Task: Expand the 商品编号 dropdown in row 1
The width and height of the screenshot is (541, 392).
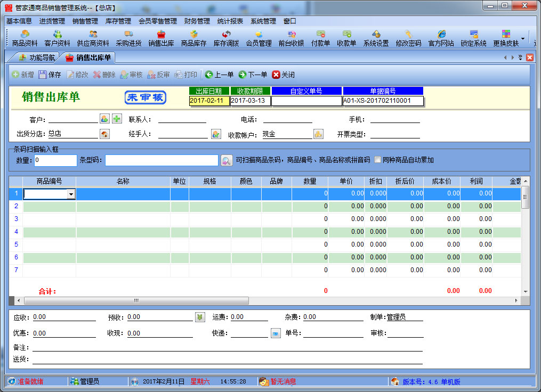Action: point(71,194)
